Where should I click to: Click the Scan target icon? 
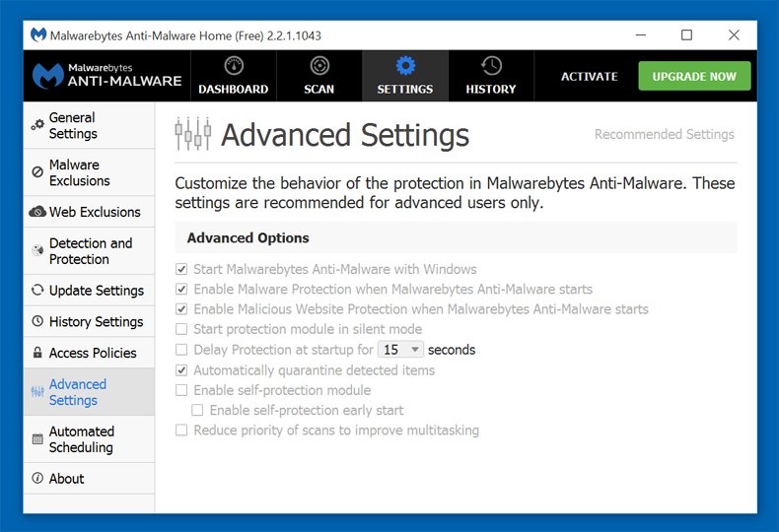point(319,65)
